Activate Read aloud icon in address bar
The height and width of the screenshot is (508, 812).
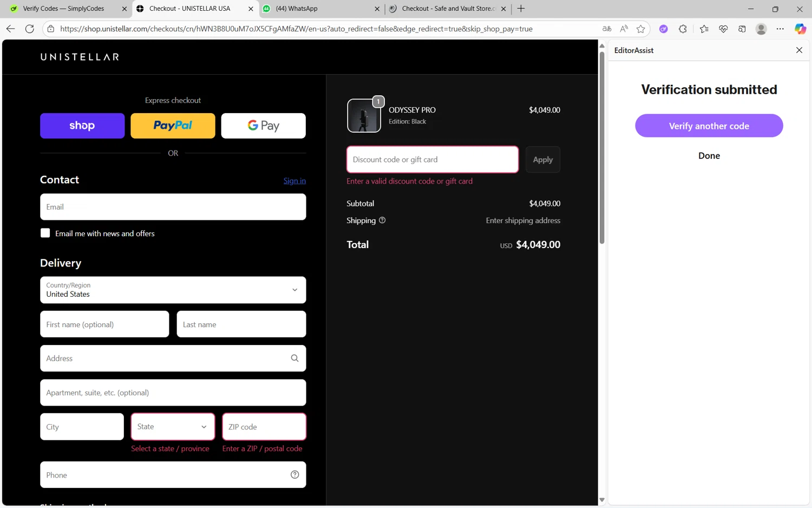(x=624, y=29)
